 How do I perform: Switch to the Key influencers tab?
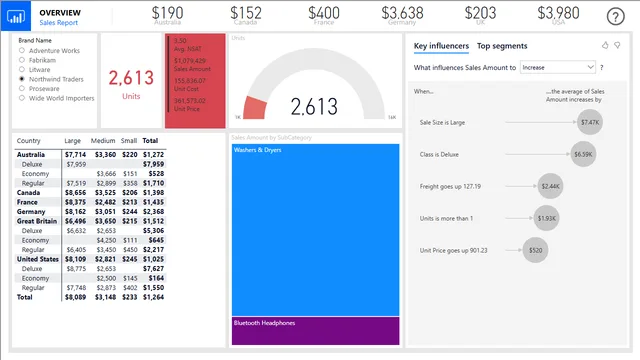(441, 46)
